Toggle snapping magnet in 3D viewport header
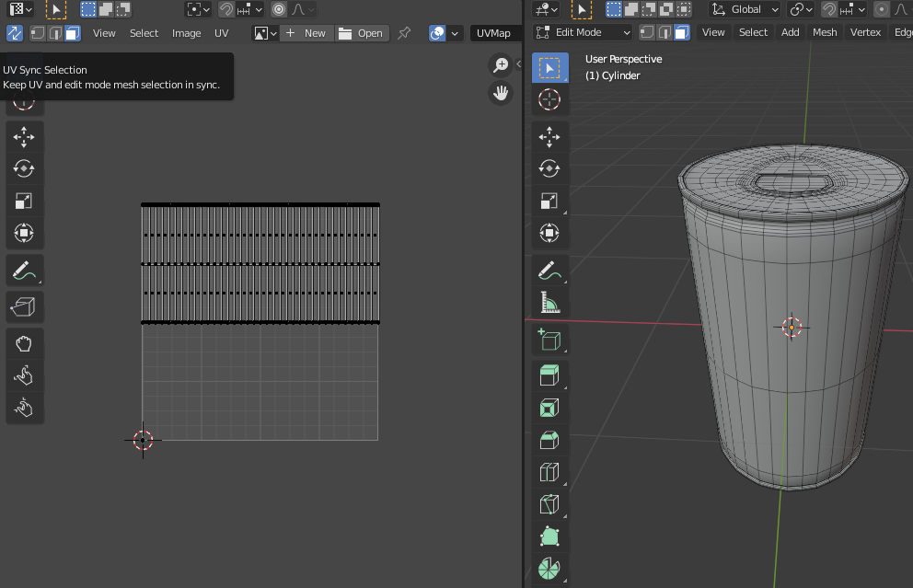913x588 pixels. point(829,9)
